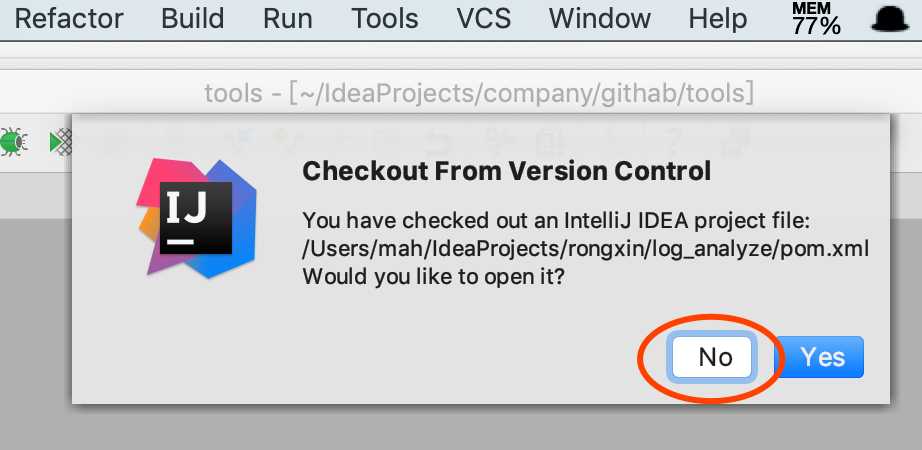
Task: Open the Refactor menu
Action: pyautogui.click(x=68, y=19)
